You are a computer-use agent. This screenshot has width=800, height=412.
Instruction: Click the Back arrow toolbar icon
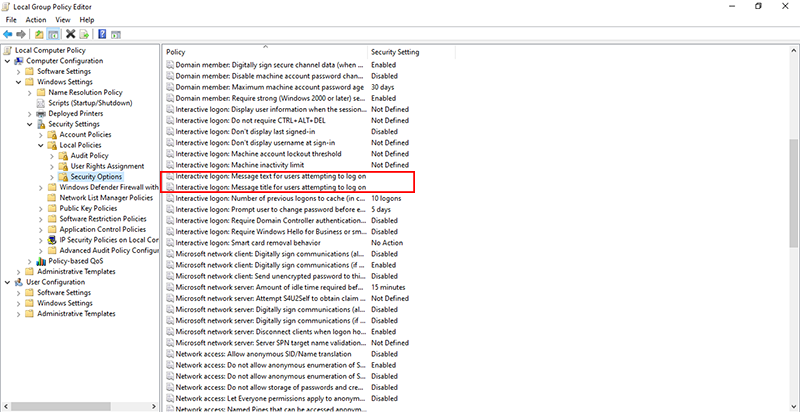(x=8, y=34)
